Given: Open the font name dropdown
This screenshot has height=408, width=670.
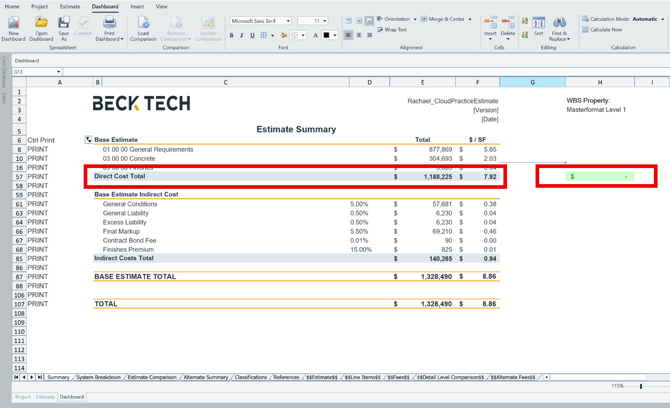Looking at the screenshot, I should tap(288, 20).
